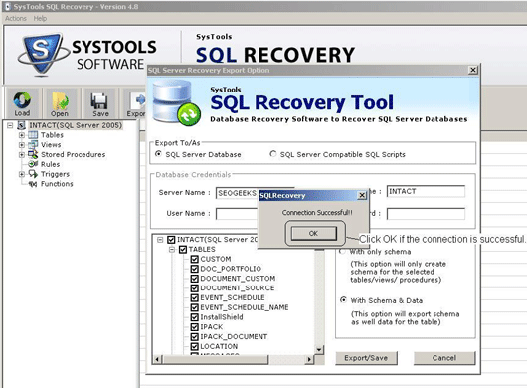Viewport: 527px width, 388px height.
Task: Click the Open folder toolbar icon
Action: point(60,101)
